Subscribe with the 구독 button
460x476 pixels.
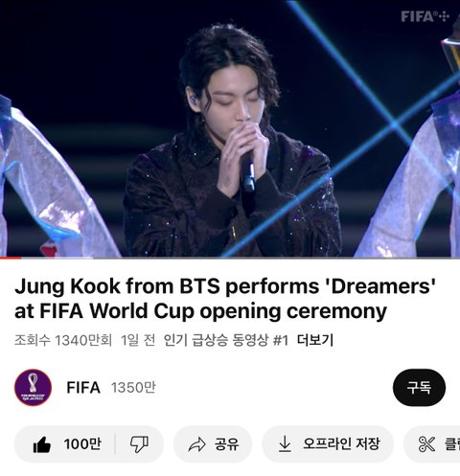tap(419, 387)
